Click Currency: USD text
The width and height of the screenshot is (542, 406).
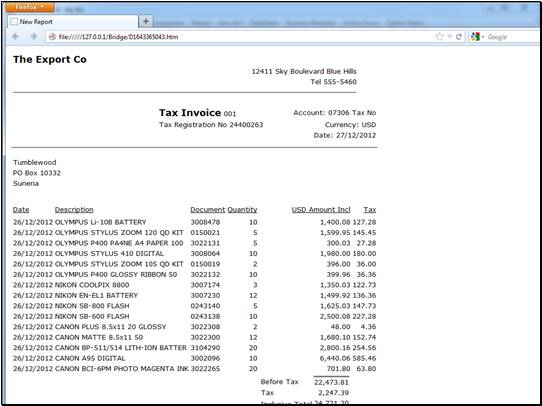[351, 125]
